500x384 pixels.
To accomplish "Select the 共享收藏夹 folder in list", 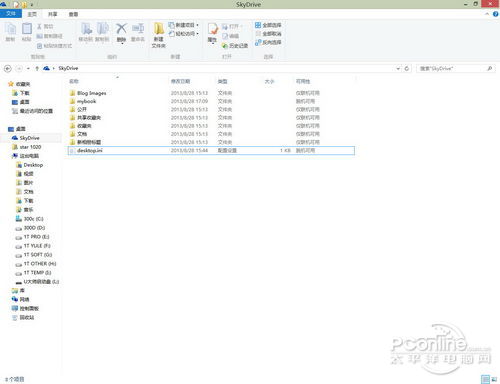I will (x=211, y=118).
